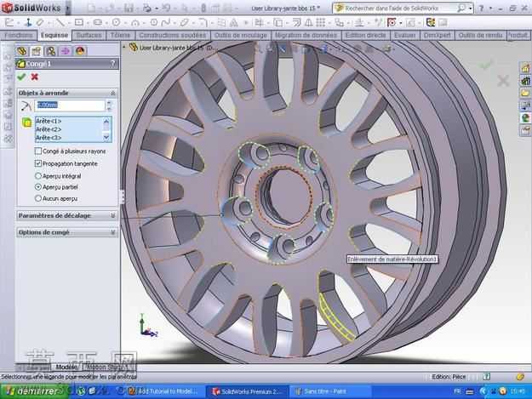Viewport: 532px width, 399px height.
Task: Switch to the Tôlerie tab
Action: pos(121,35)
